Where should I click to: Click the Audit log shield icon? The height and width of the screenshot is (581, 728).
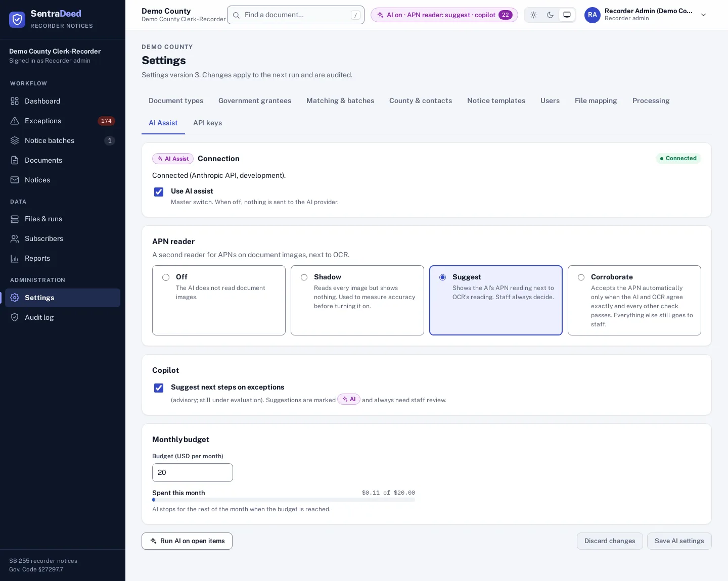15,317
